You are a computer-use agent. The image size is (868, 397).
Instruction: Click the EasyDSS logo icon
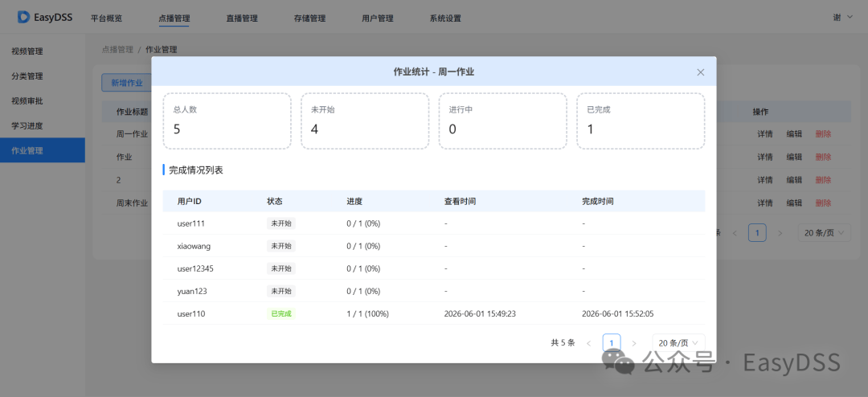[23, 17]
